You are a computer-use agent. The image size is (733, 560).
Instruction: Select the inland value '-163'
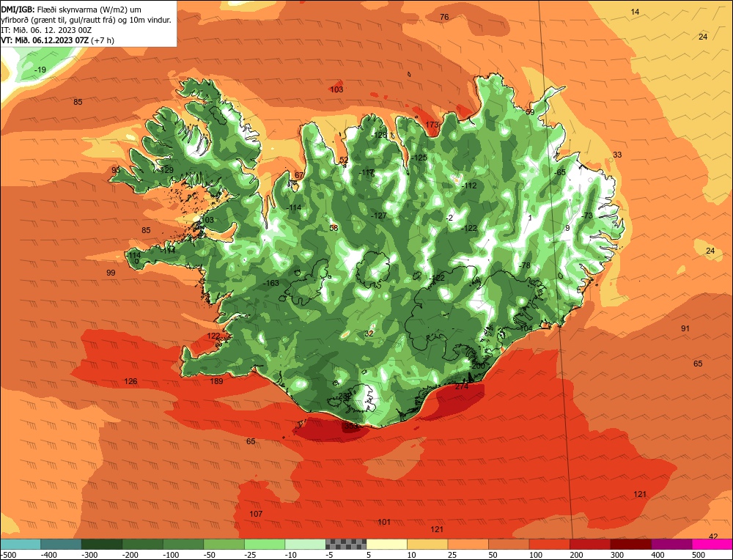click(x=271, y=283)
